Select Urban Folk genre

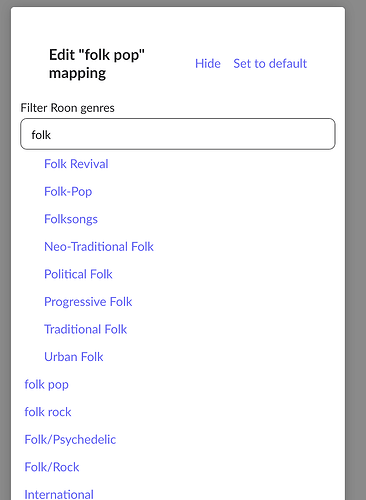tap(74, 357)
